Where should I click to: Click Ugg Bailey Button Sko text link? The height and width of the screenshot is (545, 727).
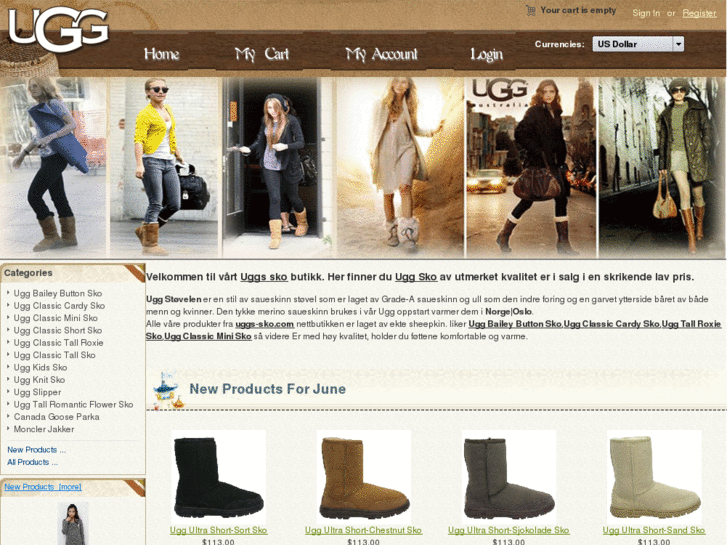[x=515, y=324]
